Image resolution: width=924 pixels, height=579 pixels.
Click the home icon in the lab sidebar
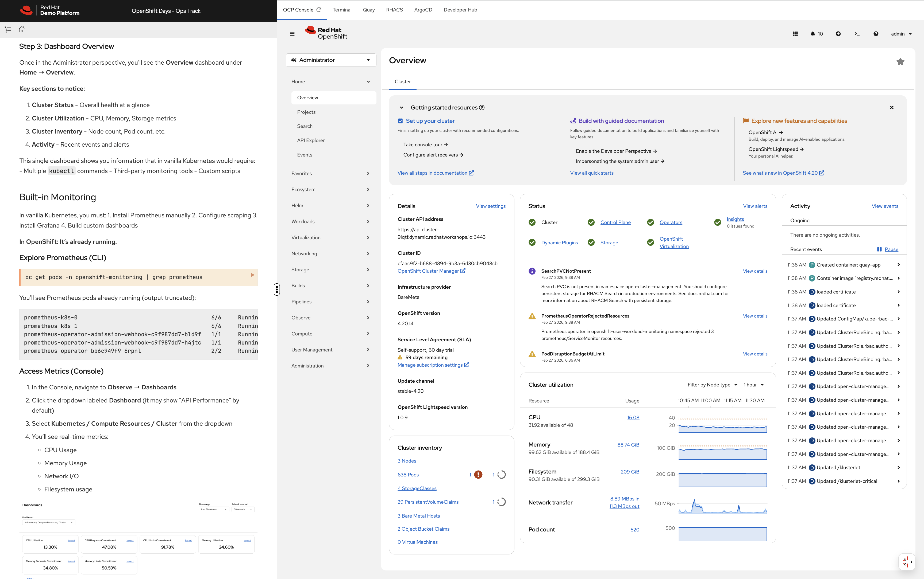21,29
